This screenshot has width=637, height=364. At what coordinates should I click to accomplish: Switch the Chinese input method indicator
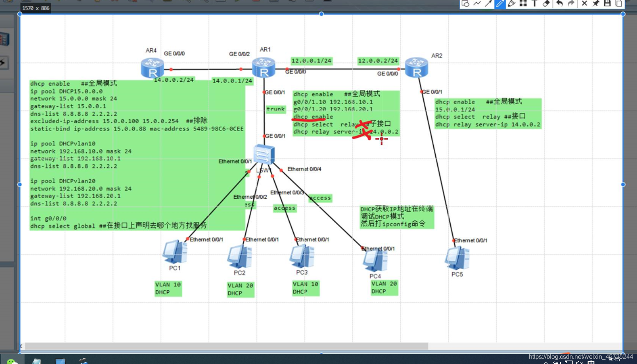(x=591, y=362)
